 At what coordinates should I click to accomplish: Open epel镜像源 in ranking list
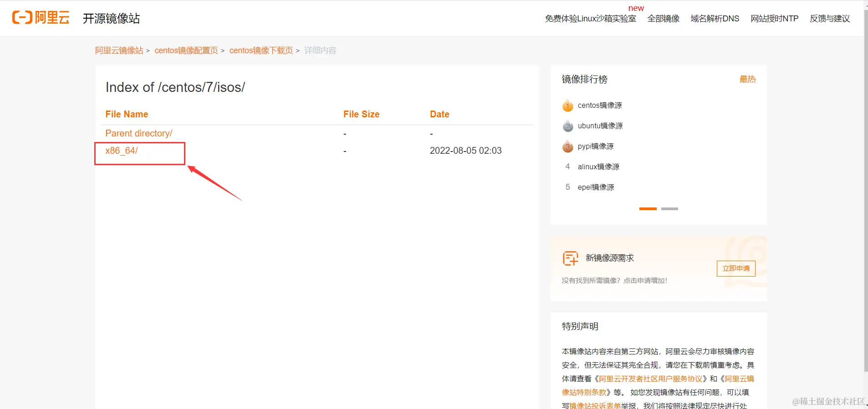point(596,187)
